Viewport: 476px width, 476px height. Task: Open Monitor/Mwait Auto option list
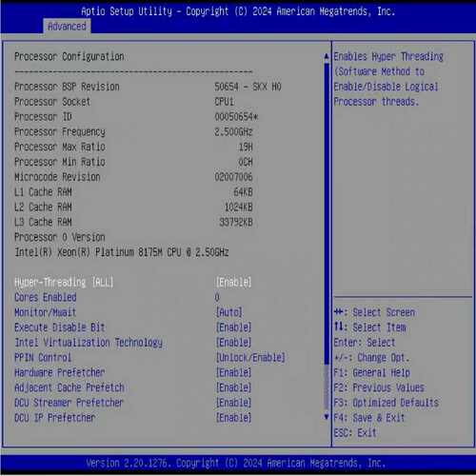(228, 312)
